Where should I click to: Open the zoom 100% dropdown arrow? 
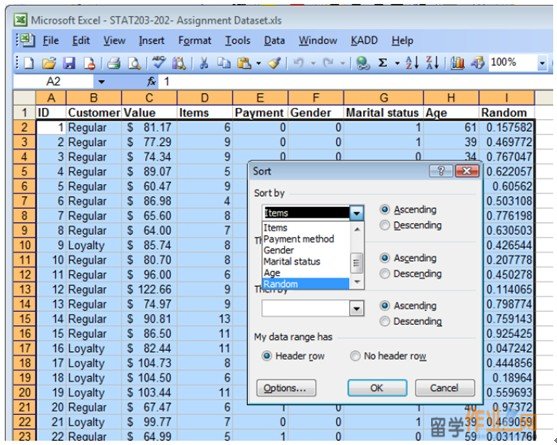(542, 63)
